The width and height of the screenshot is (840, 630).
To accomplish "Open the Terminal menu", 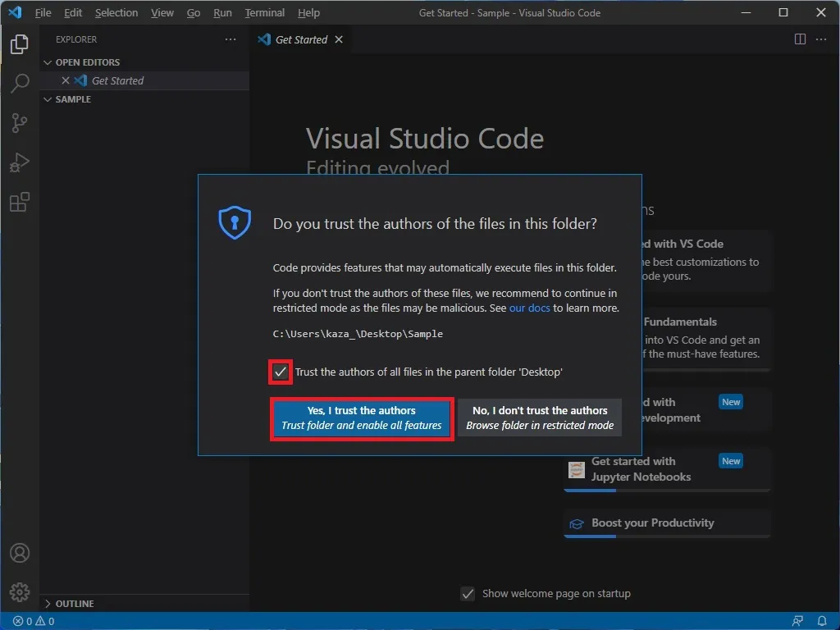I will tap(265, 13).
